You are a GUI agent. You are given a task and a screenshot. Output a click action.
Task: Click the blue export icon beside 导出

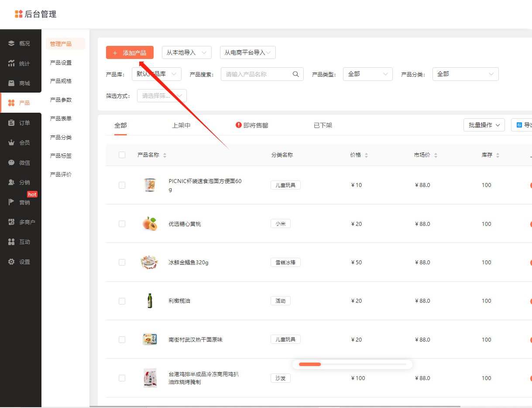[519, 125]
